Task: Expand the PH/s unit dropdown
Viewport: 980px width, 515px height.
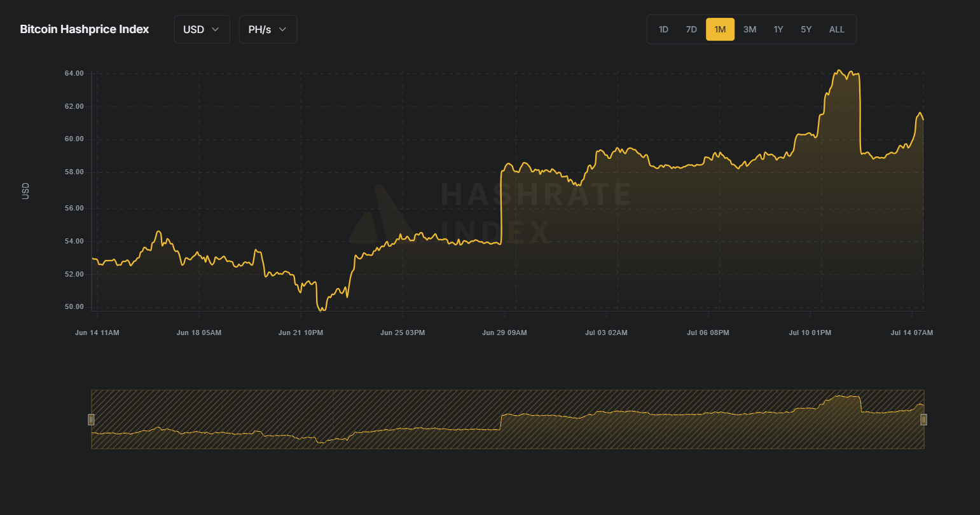Action: pyautogui.click(x=268, y=29)
